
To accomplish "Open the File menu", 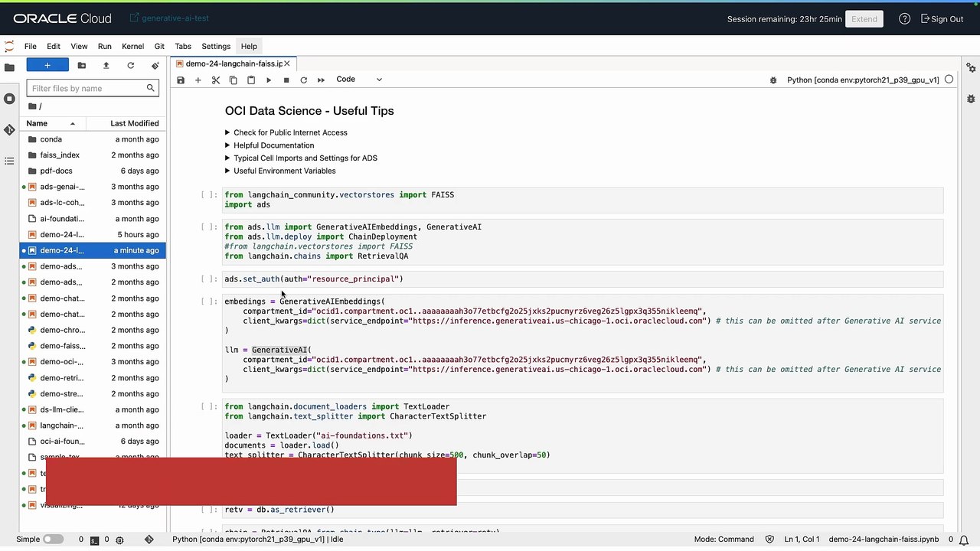I will tap(30, 47).
